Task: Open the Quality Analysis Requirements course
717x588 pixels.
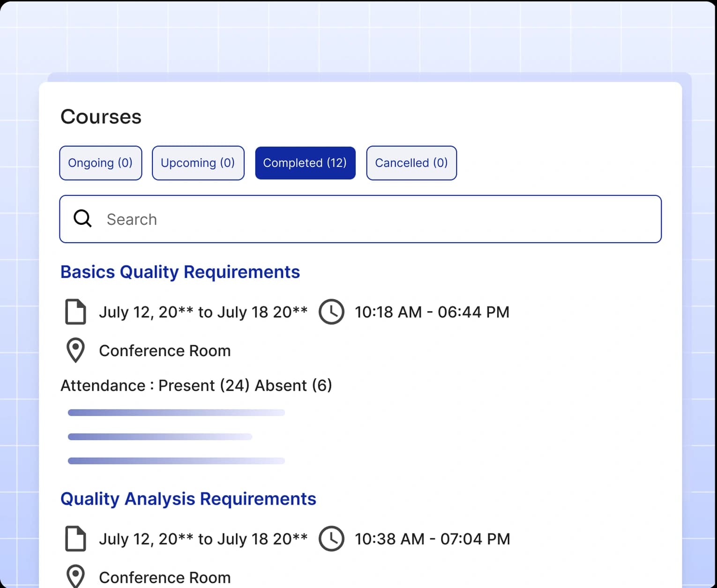Action: coord(188,499)
